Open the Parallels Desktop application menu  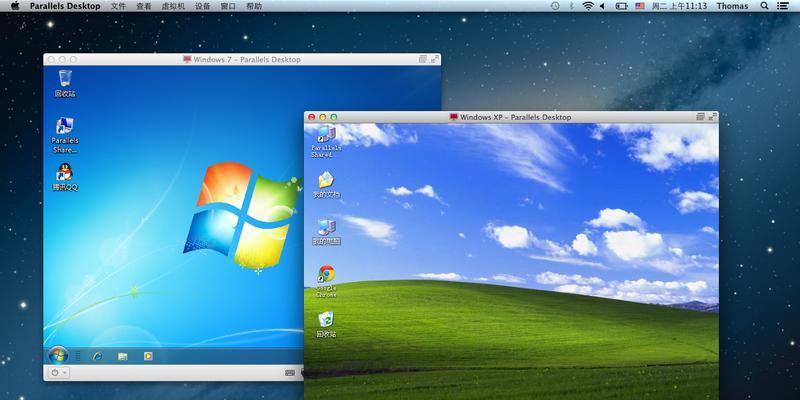coord(65,6)
